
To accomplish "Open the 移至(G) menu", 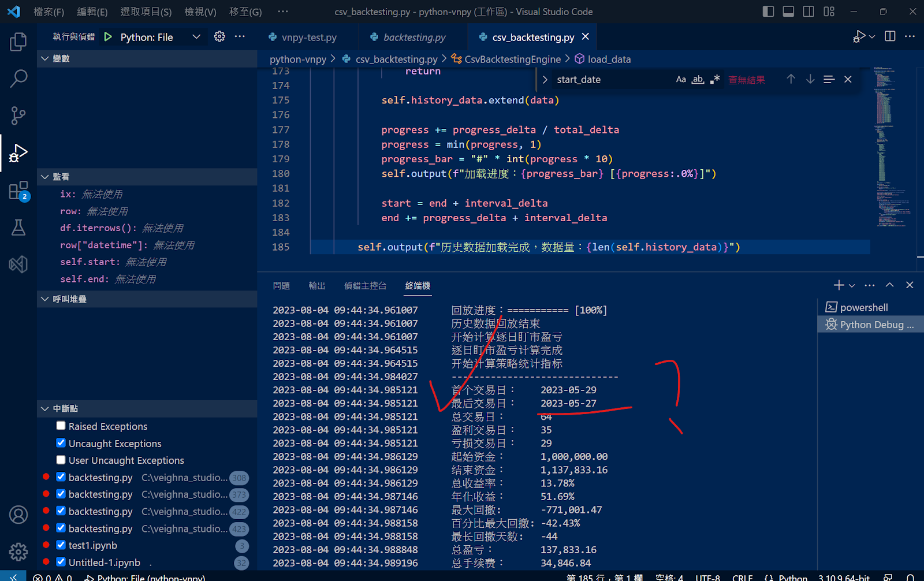I will [245, 12].
